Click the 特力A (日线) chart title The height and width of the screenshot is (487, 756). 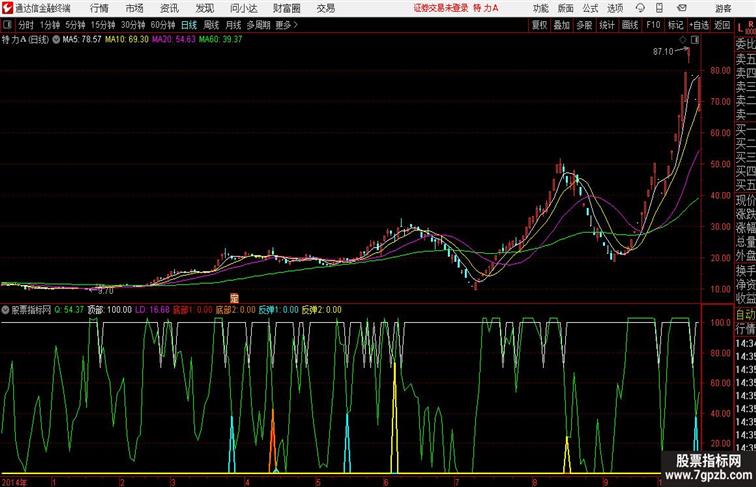(x=25, y=40)
